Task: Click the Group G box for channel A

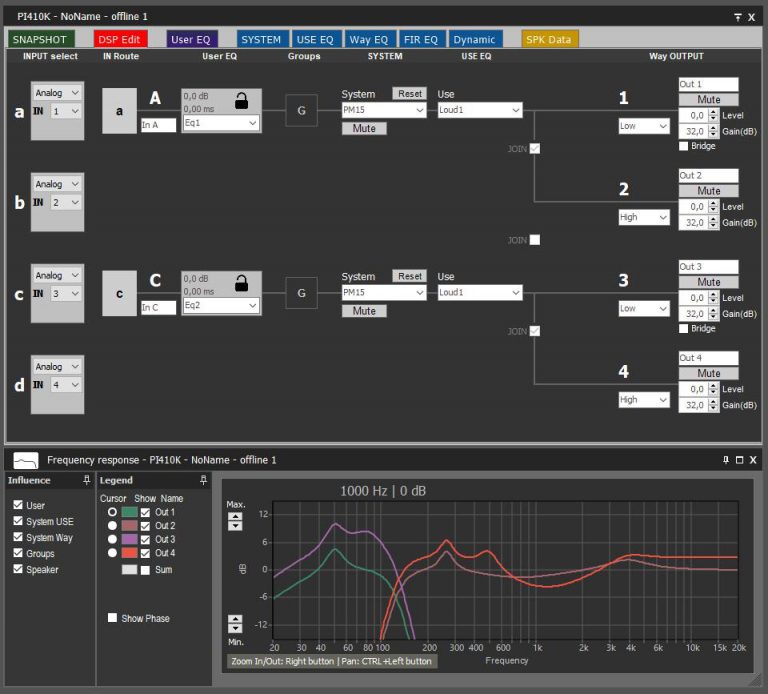Action: (301, 111)
